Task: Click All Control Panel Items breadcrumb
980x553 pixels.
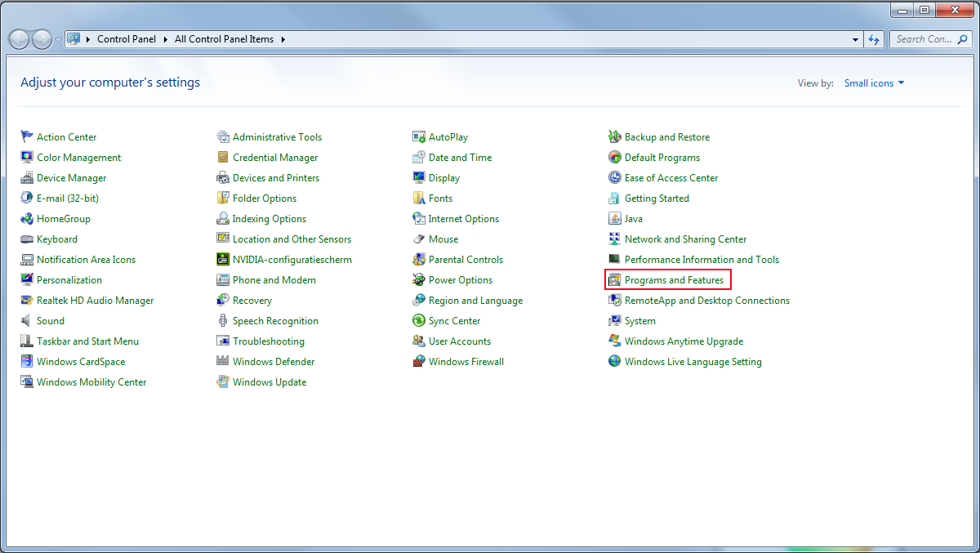Action: tap(224, 38)
